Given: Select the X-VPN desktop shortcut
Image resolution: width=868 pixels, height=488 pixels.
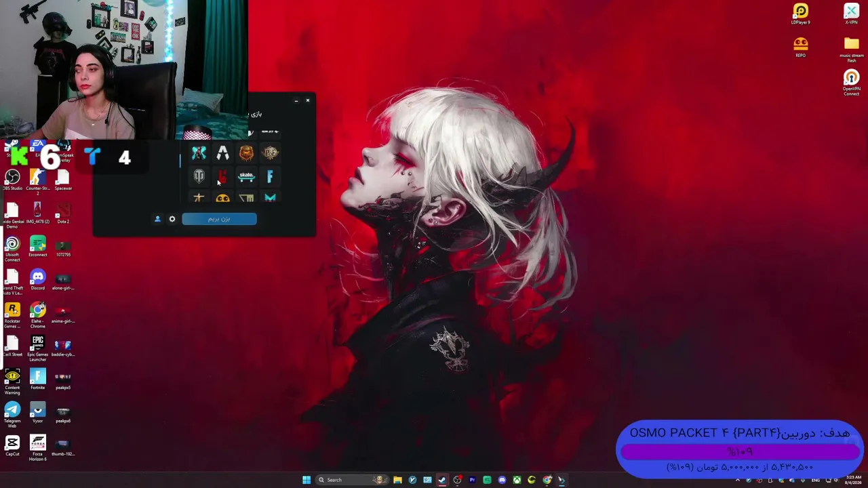Looking at the screenshot, I should pos(852,14).
